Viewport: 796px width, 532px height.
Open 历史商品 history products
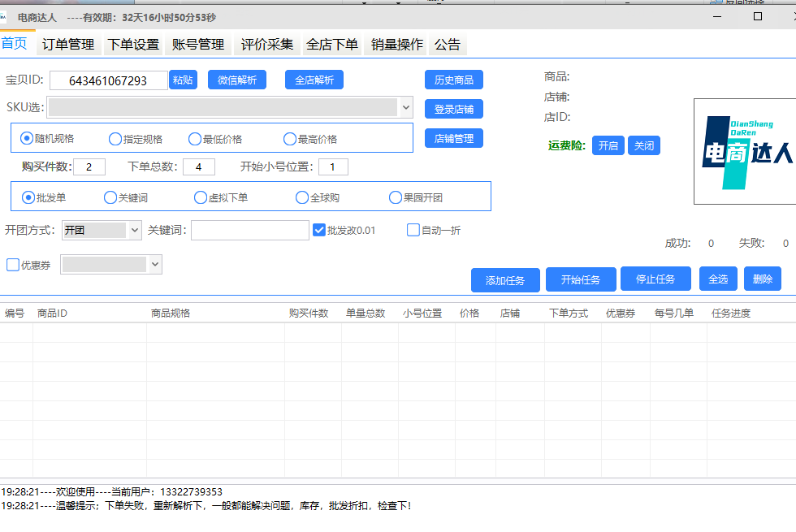(x=453, y=80)
